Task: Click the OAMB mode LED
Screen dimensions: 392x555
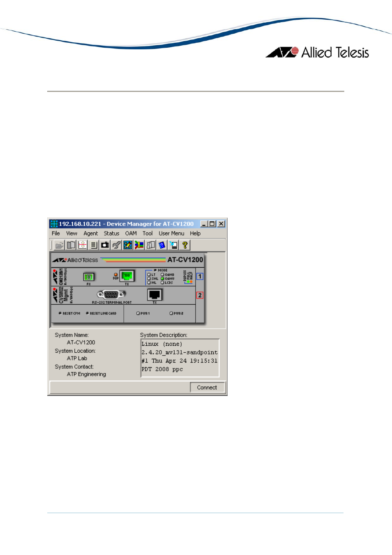Action: (162, 275)
